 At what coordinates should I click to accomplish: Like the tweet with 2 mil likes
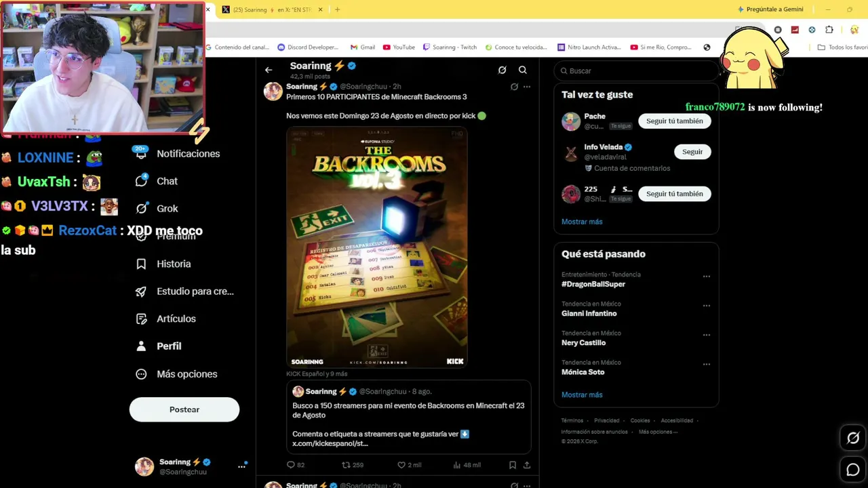pos(409,465)
